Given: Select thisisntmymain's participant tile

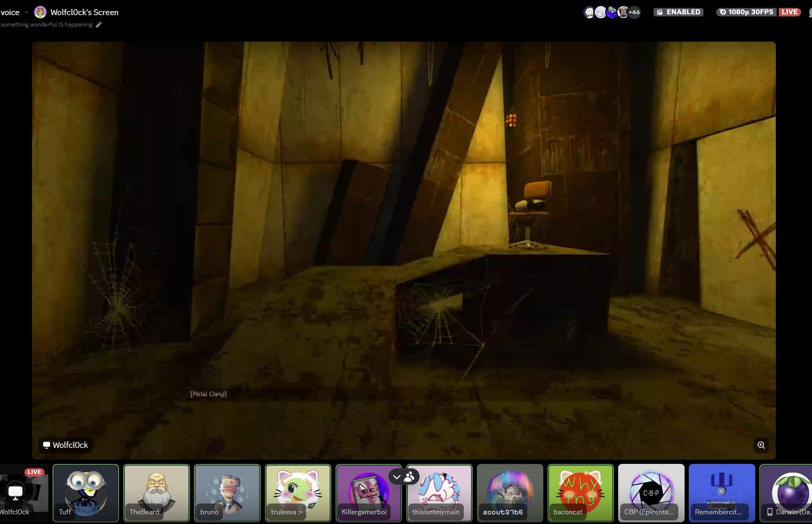Looking at the screenshot, I should click(439, 493).
